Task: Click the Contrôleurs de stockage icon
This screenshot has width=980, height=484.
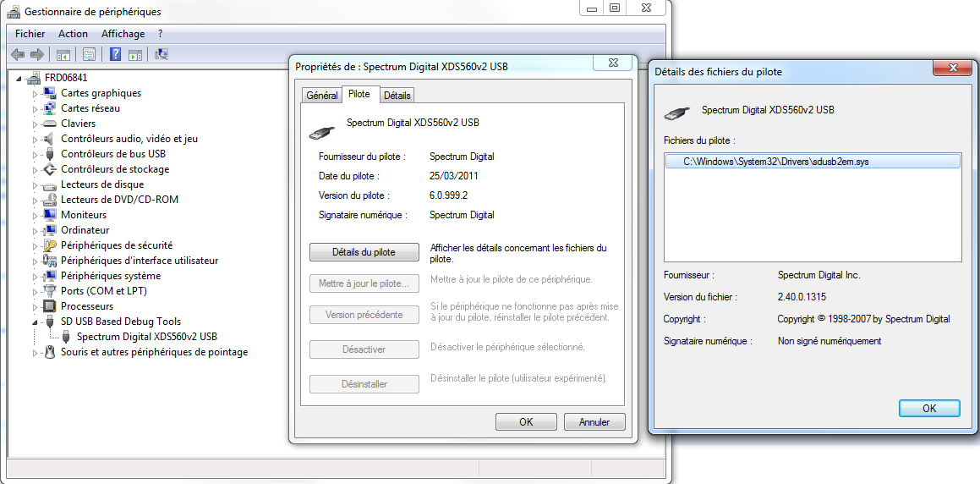Action: click(50, 169)
